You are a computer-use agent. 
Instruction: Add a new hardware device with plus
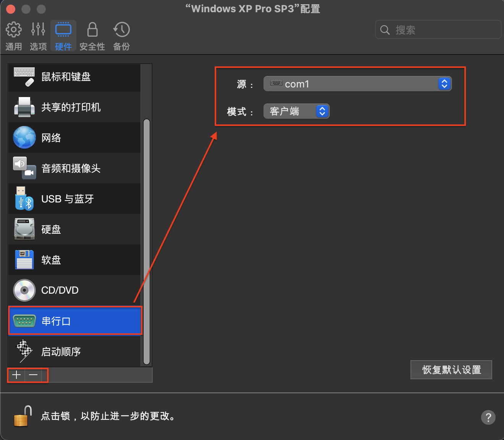(x=16, y=375)
